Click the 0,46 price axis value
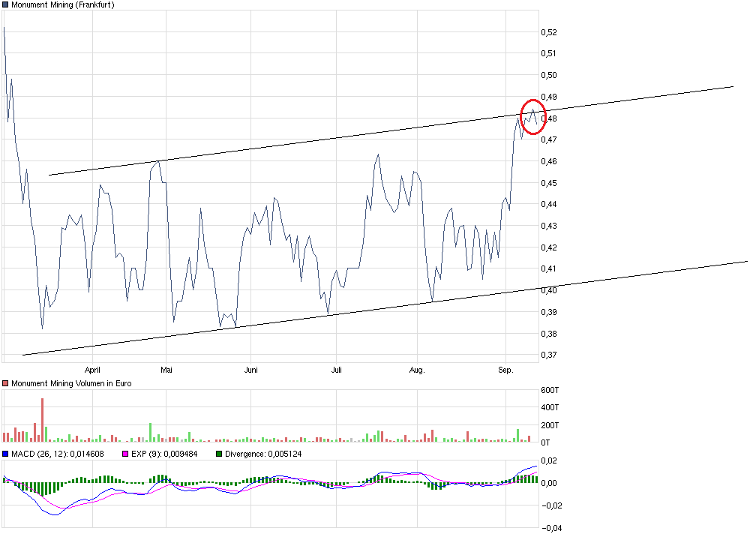The width and height of the screenshot is (756, 534). tap(549, 161)
